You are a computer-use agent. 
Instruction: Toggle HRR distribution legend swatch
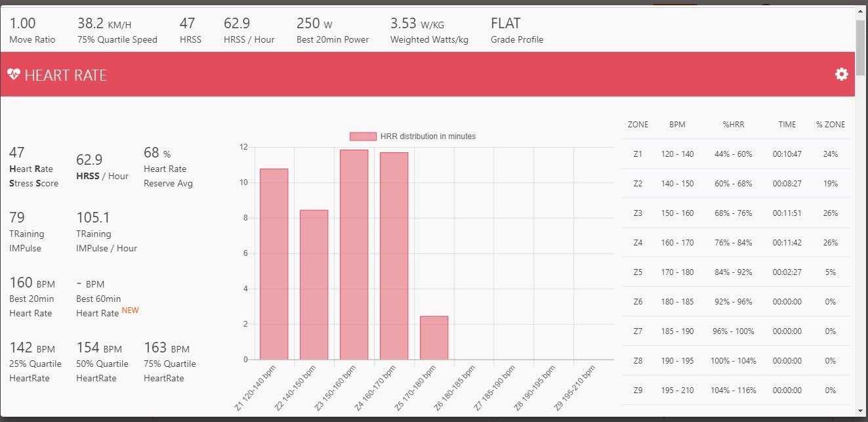point(363,137)
